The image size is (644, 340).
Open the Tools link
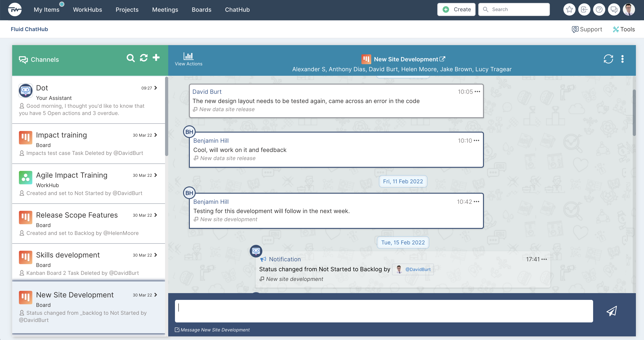(x=624, y=29)
